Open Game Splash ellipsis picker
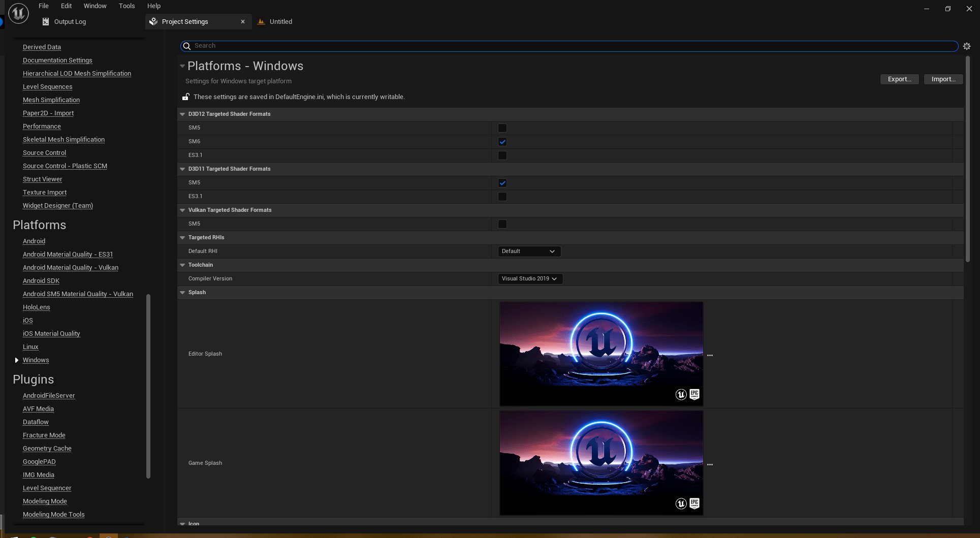The image size is (980, 538). point(710,465)
